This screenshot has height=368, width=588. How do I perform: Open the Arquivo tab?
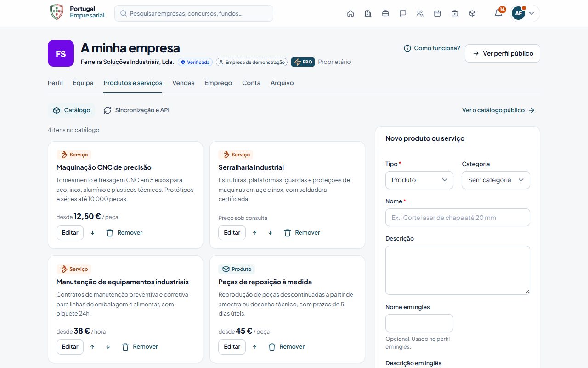tap(282, 83)
